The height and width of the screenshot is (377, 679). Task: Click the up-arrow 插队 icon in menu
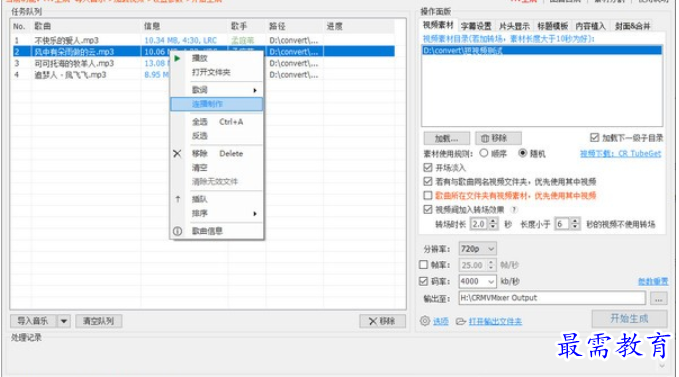pyautogui.click(x=178, y=199)
